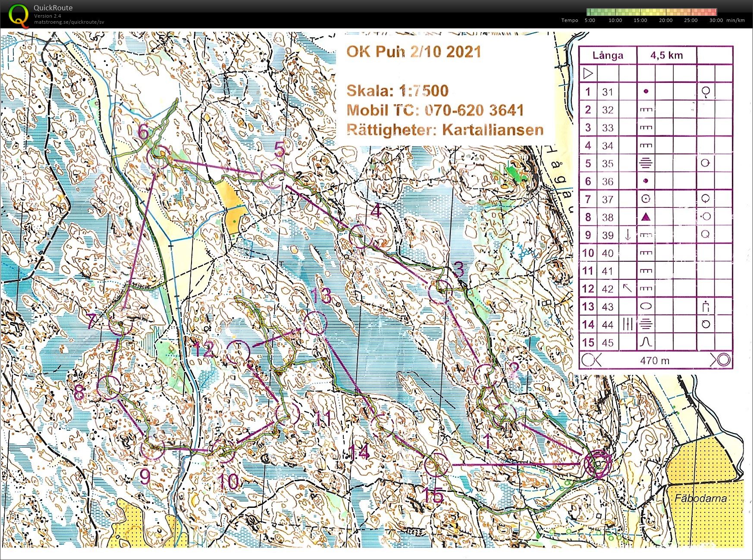This screenshot has height=560, width=753.
Task: Click the QuickRoute logo icon
Action: 19,16
